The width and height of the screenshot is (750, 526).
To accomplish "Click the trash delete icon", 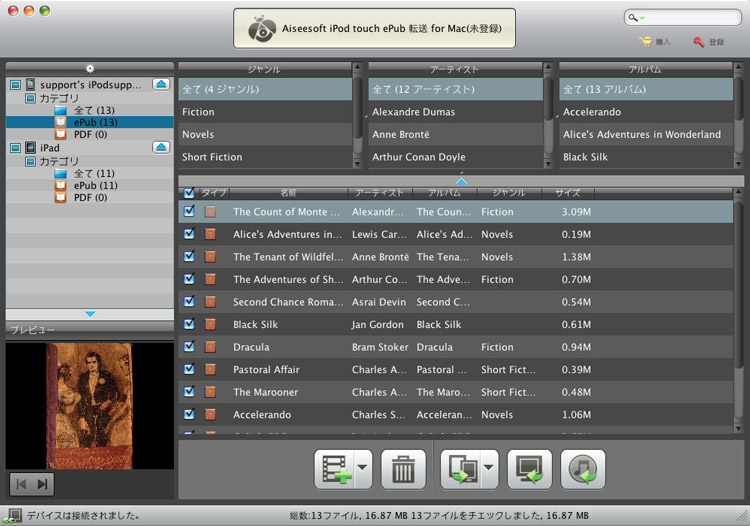I will click(403, 469).
